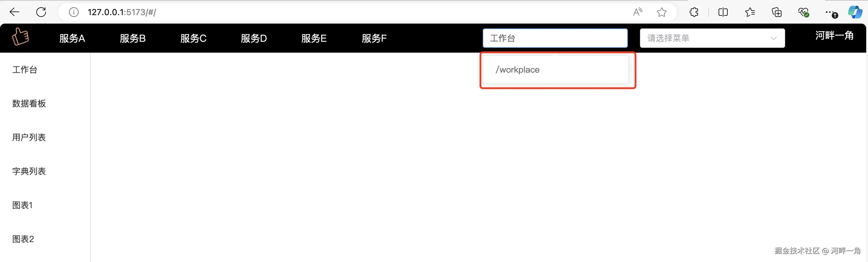Open the Copilot icon in the toolbar
The image size is (868, 262).
pyautogui.click(x=855, y=12)
